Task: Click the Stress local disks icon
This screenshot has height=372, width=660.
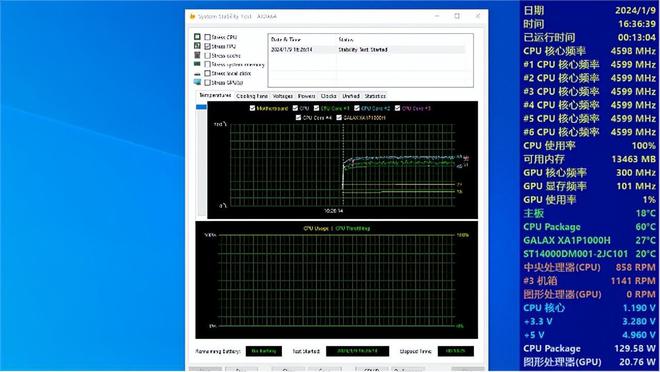Action: point(197,74)
